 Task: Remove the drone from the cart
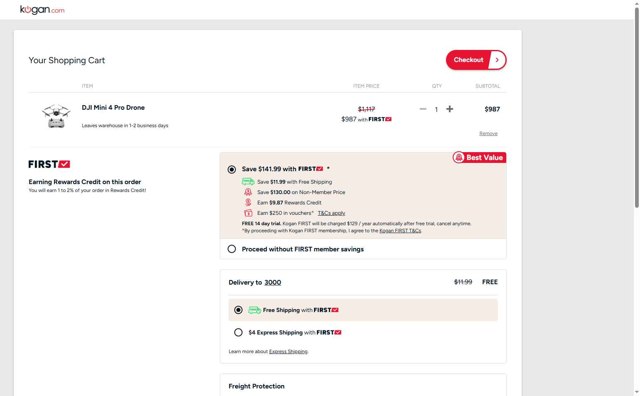488,133
